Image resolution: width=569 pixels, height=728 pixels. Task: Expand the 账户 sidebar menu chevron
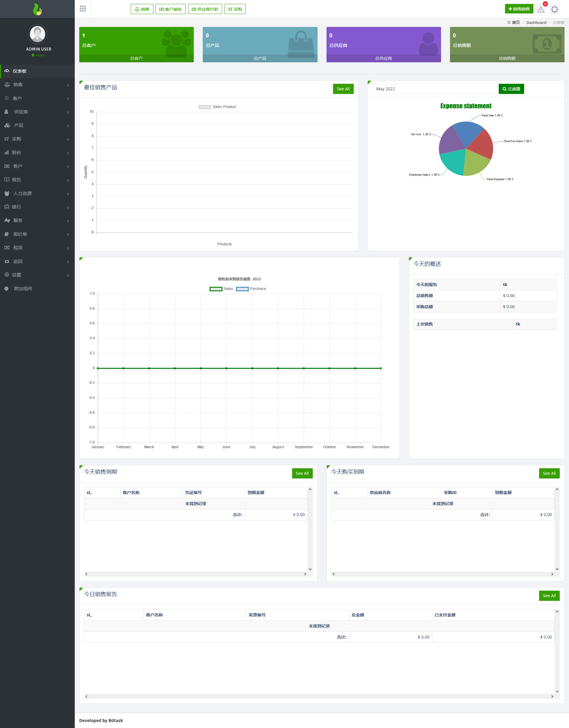point(68,167)
